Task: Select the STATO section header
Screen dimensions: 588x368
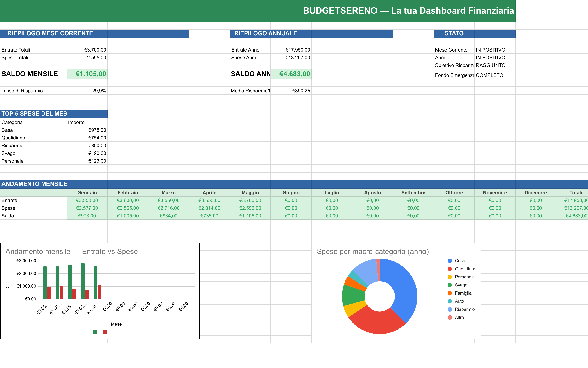Action: (474, 34)
